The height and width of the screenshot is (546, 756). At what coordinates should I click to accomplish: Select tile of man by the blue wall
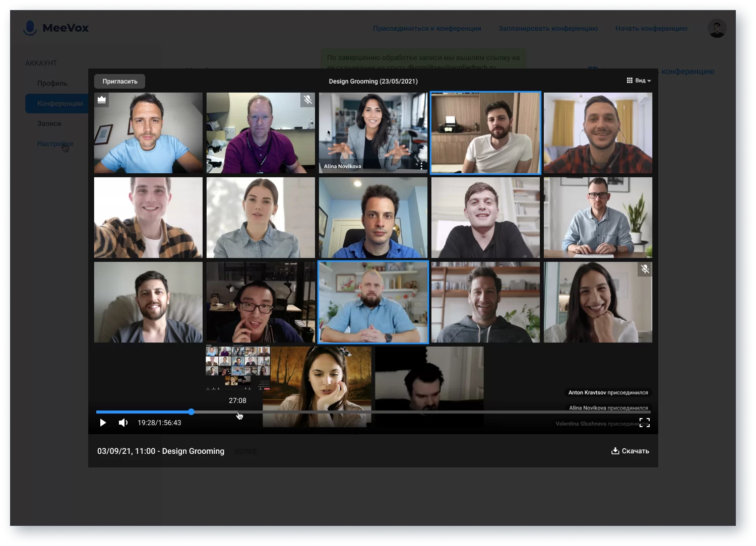(373, 218)
